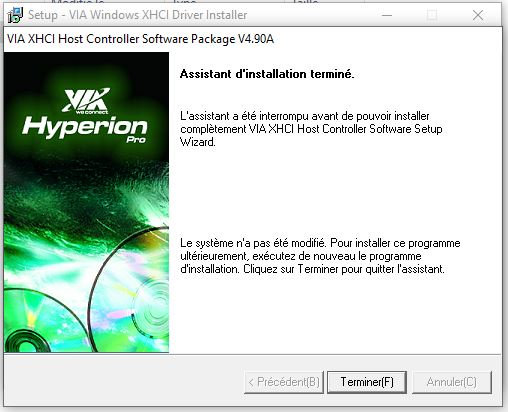Click the Software Package V4.90A header line
The image size is (508, 412).
pos(140,39)
